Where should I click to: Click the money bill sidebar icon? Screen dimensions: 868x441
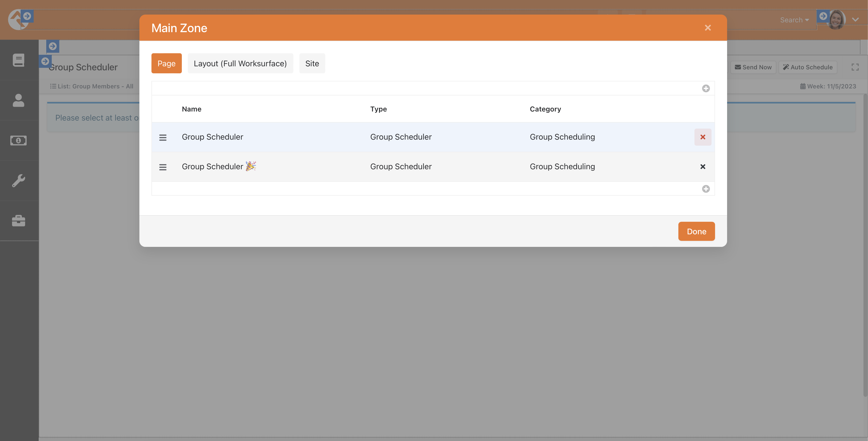[x=19, y=140]
